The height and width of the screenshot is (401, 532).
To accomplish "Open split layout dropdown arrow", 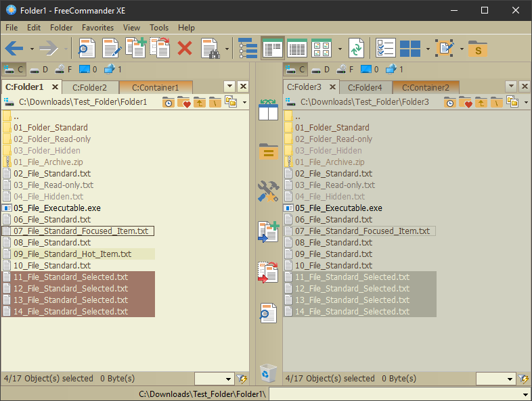I will [x=428, y=49].
